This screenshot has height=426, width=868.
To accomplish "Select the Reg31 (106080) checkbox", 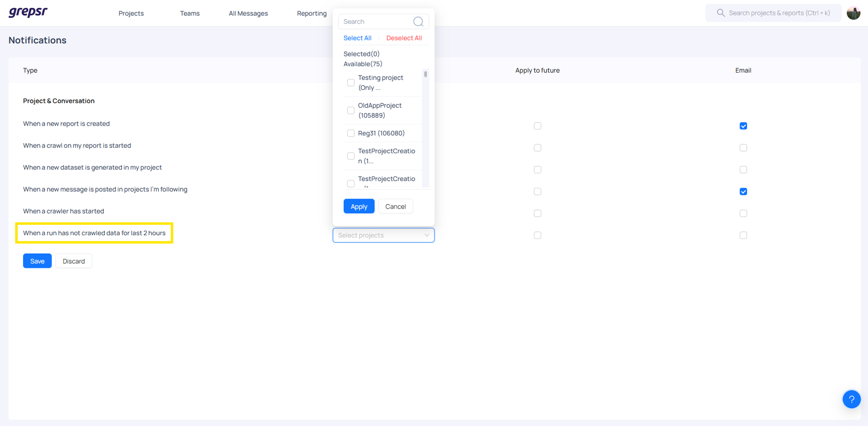I will [351, 133].
